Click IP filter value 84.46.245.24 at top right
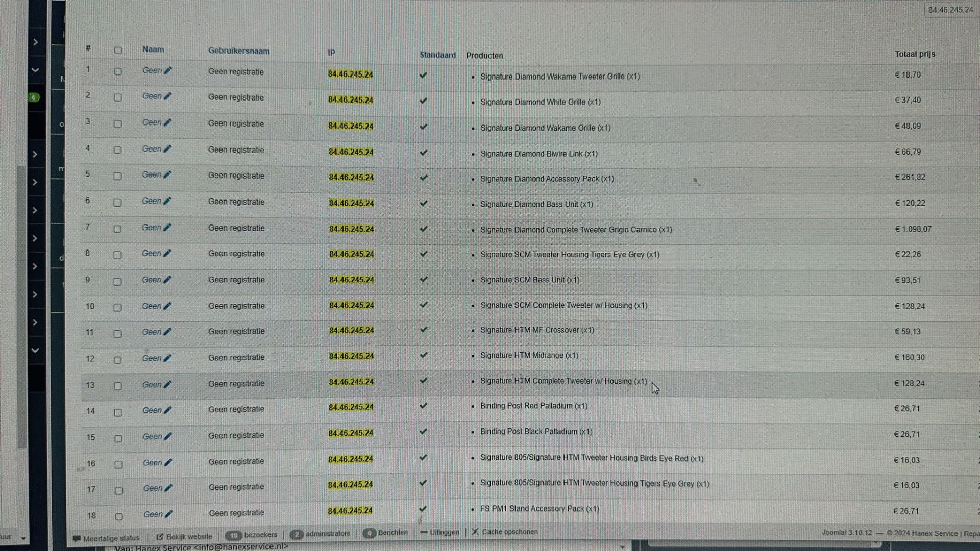This screenshot has height=551, width=980. pyautogui.click(x=950, y=10)
